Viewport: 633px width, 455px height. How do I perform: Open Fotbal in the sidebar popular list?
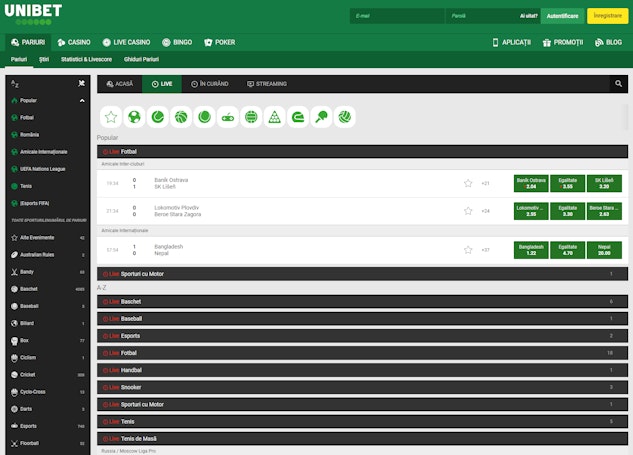click(48, 117)
